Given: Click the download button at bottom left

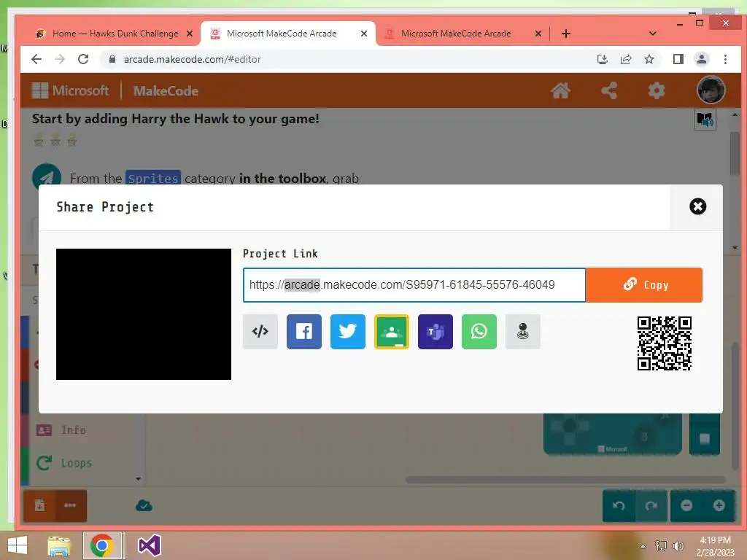Looking at the screenshot, I should 40,505.
